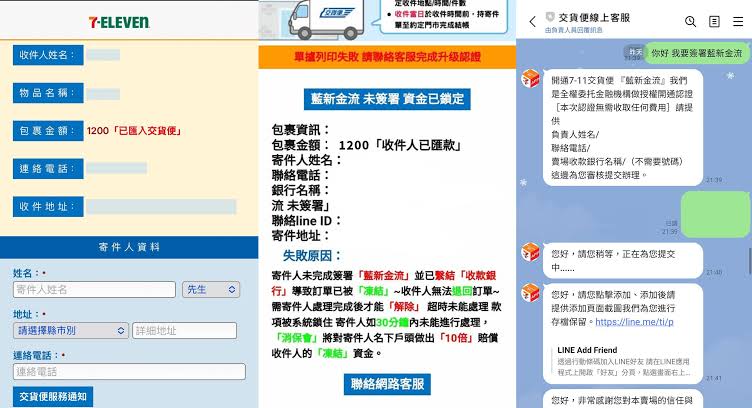Click the 收件人姓名 label

(x=48, y=55)
